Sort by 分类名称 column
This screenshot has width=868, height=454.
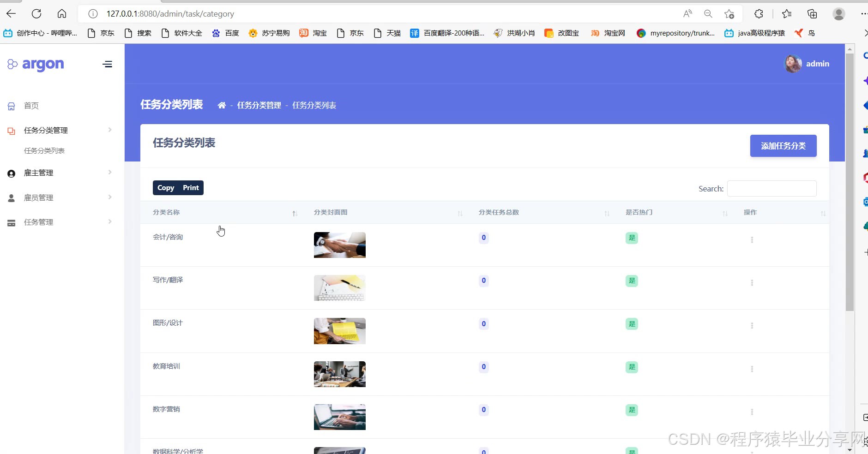[x=224, y=212]
